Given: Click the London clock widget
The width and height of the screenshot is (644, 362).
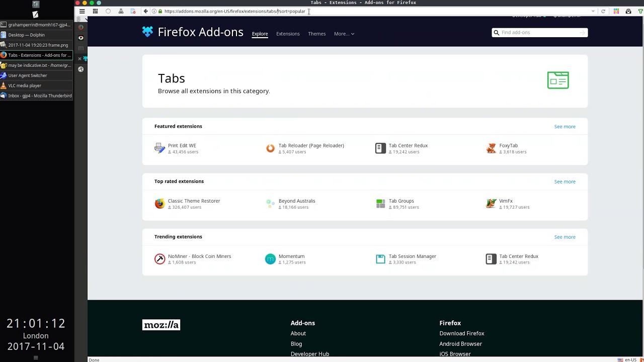Looking at the screenshot, I should coord(36,335).
